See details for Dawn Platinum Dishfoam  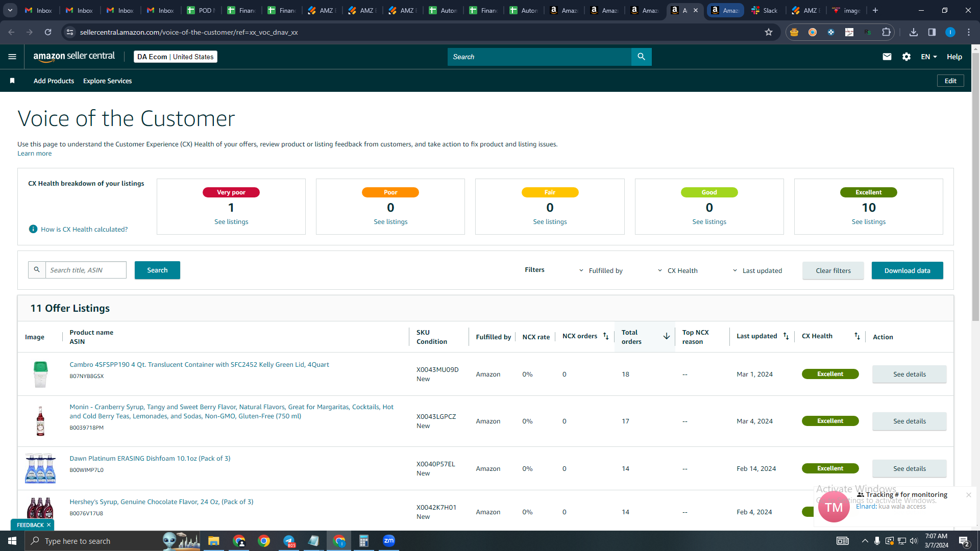(x=909, y=468)
